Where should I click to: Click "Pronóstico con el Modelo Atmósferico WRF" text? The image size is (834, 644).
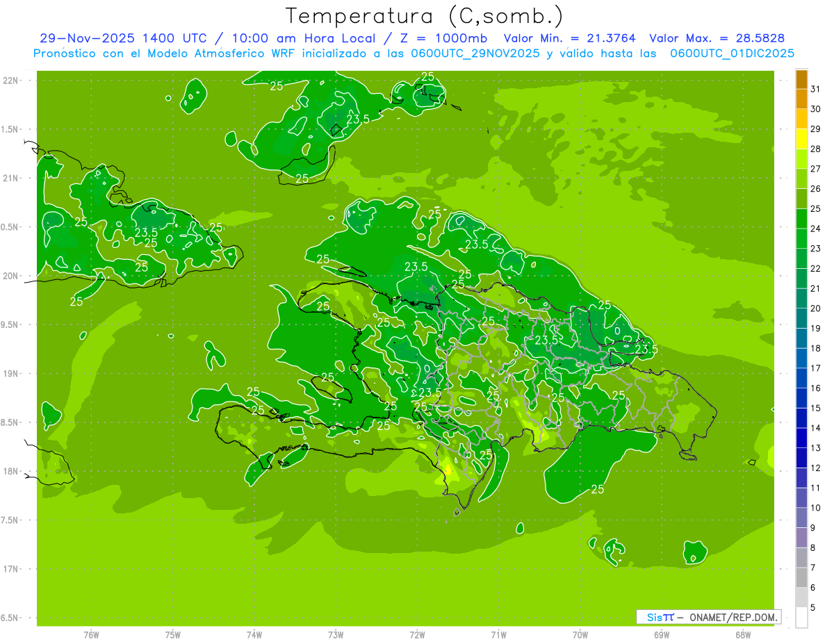tap(165, 53)
